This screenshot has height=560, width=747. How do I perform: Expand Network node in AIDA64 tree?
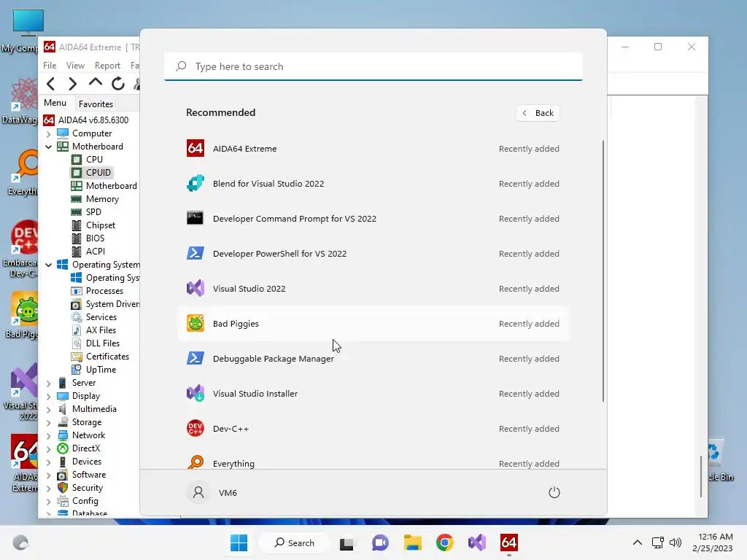(x=49, y=435)
